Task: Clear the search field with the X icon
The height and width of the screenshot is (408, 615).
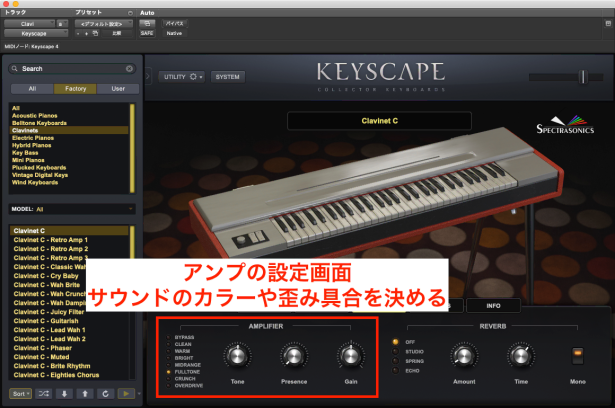Action: point(129,69)
